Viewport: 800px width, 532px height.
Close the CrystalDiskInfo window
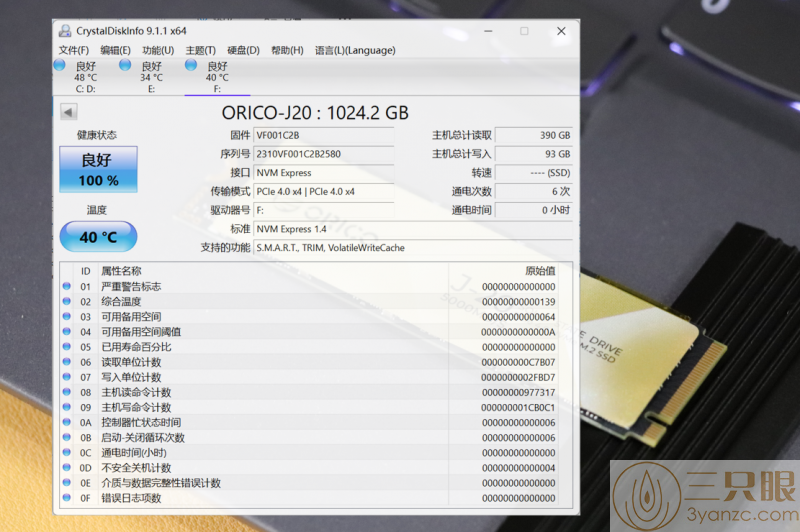pyautogui.click(x=561, y=31)
